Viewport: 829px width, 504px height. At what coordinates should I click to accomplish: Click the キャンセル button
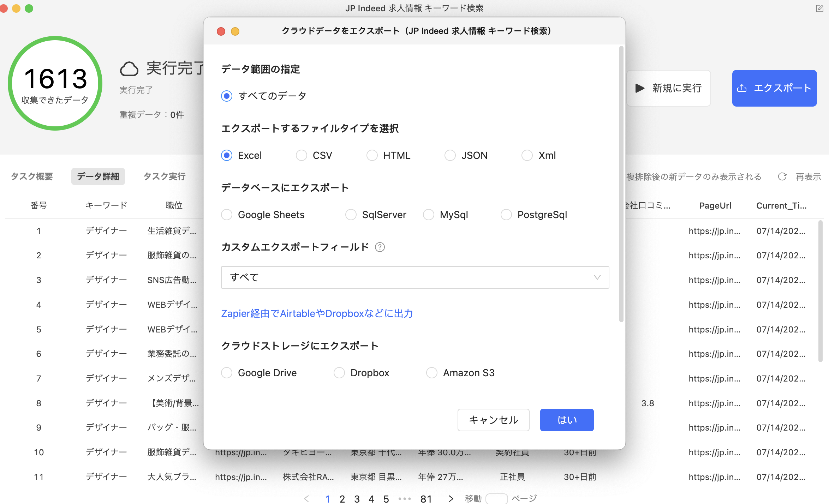[x=494, y=420]
